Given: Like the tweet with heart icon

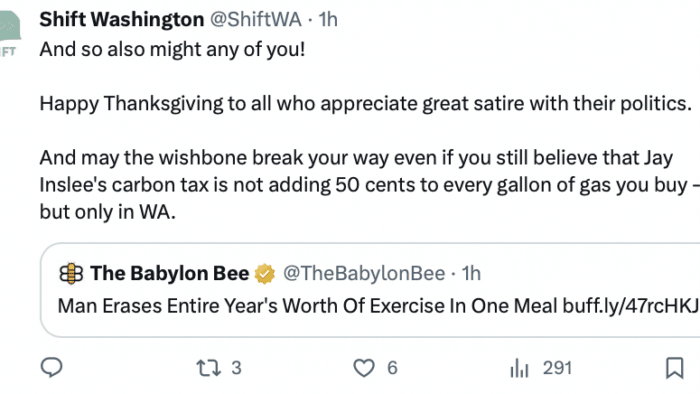Looking at the screenshot, I should [364, 368].
